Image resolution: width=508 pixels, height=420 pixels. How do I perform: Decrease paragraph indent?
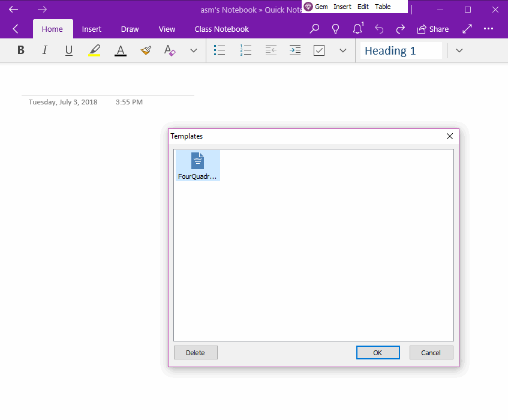[x=271, y=50]
